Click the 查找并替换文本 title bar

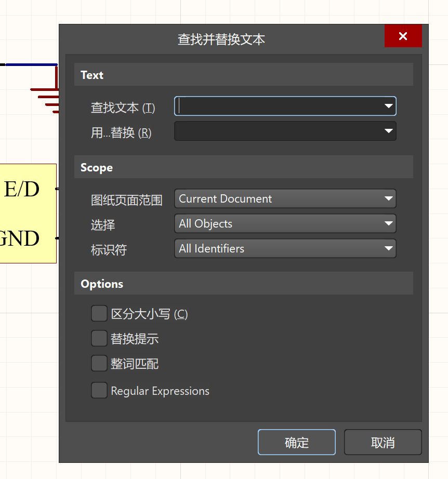pos(221,39)
